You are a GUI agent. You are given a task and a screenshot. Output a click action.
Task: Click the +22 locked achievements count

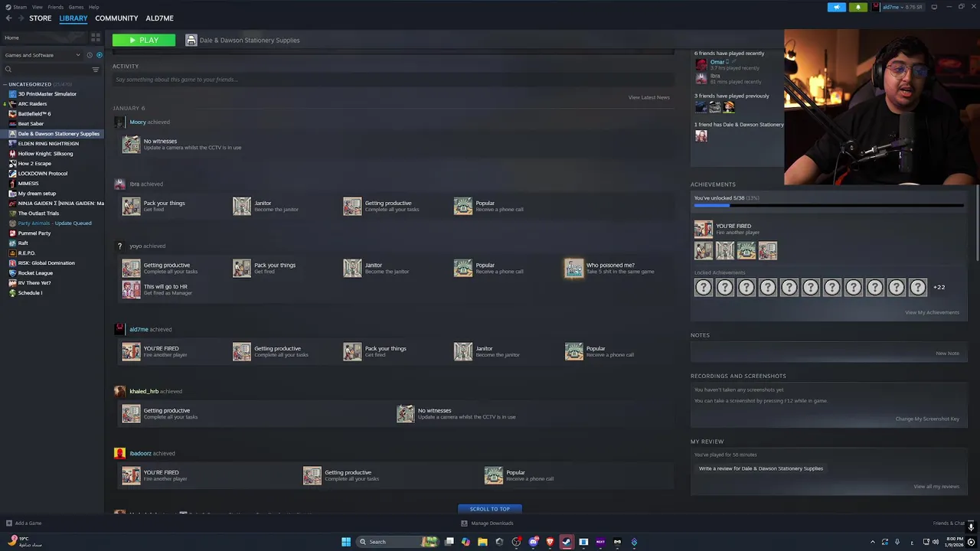[x=939, y=287]
